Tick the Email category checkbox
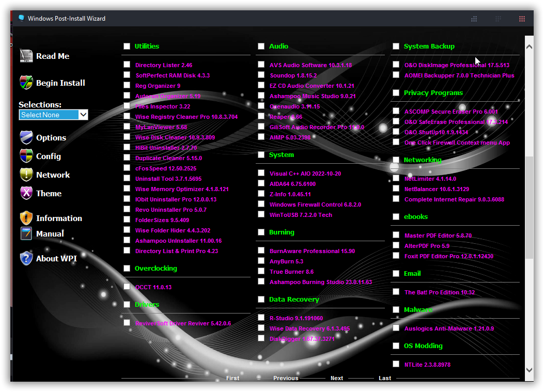 point(396,273)
